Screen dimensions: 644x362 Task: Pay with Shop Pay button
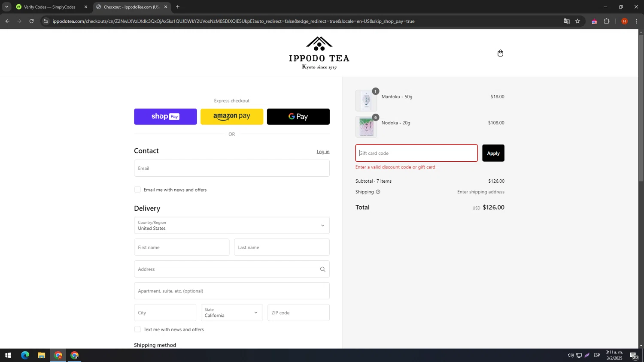[x=165, y=117]
